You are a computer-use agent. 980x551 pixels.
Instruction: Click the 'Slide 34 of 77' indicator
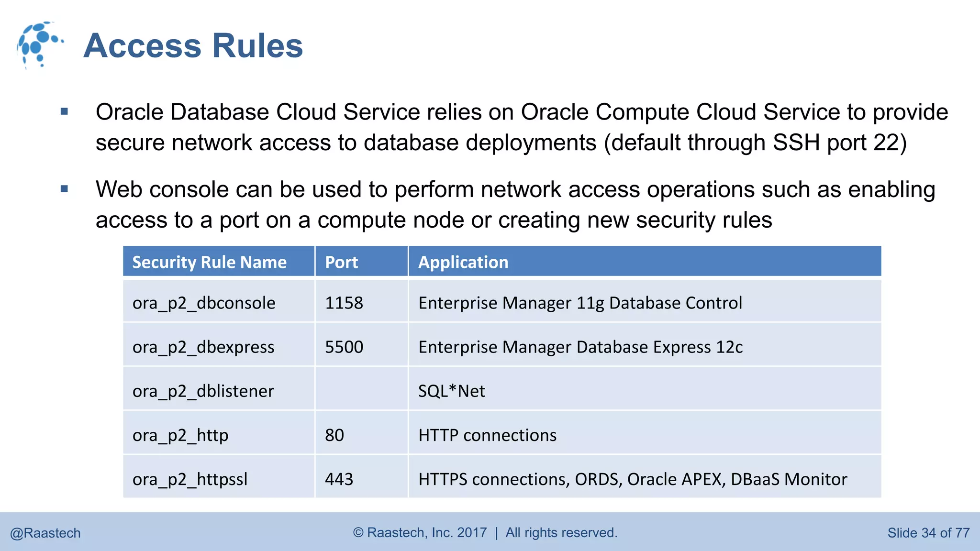tap(928, 533)
